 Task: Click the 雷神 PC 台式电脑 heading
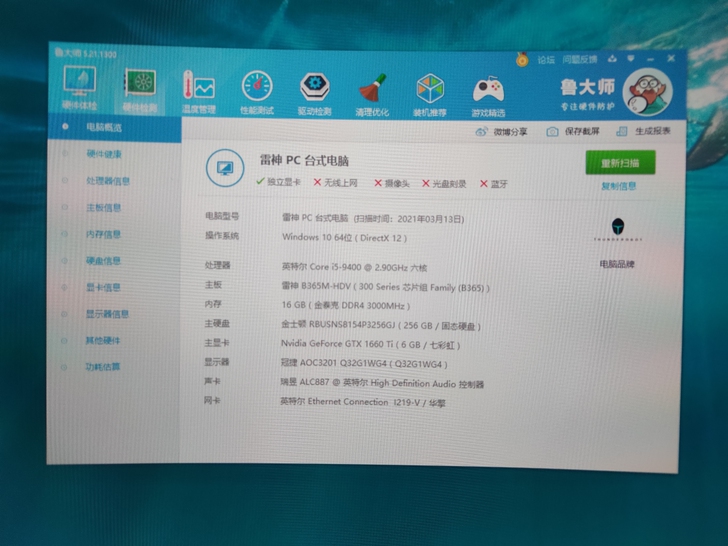point(304,161)
